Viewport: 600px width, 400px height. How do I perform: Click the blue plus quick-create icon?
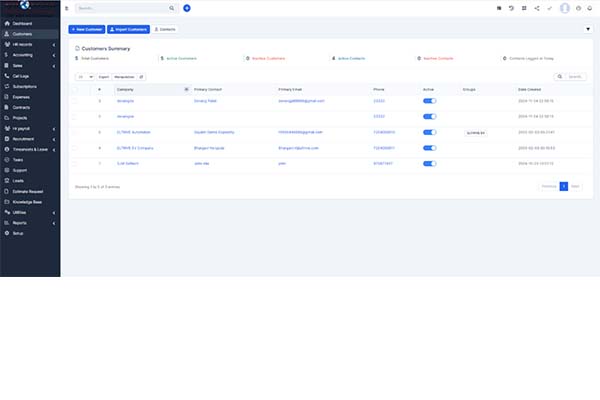pos(187,8)
